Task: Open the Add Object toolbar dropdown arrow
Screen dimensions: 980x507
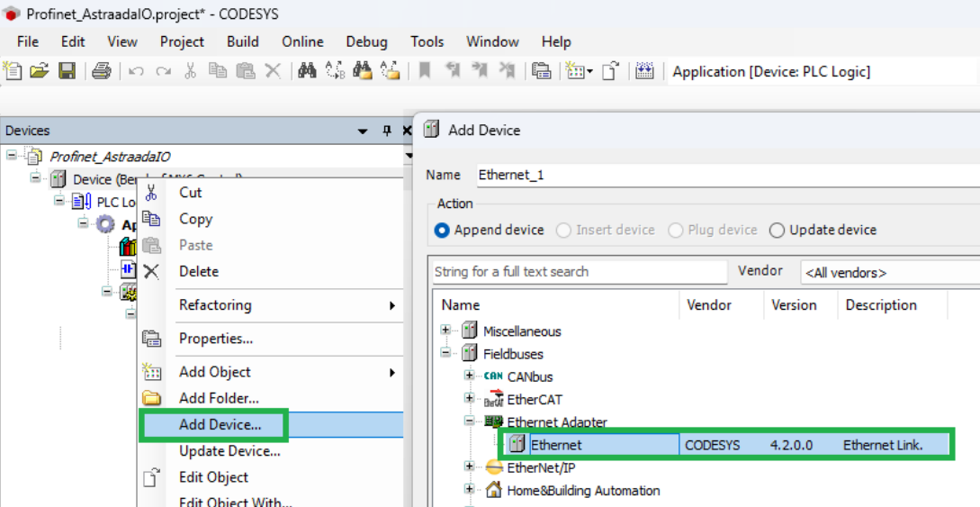Action: 589,71
